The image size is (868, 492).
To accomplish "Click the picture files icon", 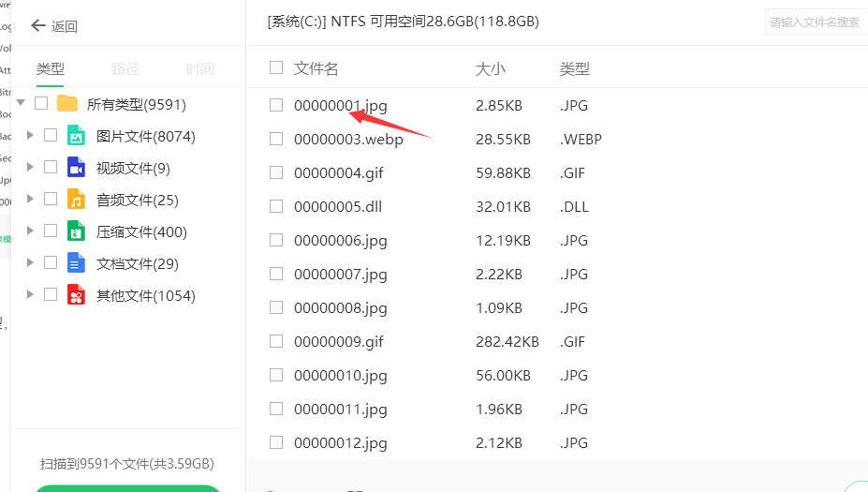I will [76, 136].
